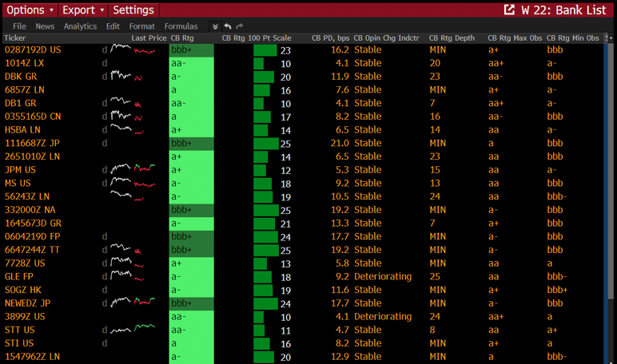Click the JPM US price sparkline chart
This screenshot has height=364, width=617.
click(x=133, y=168)
